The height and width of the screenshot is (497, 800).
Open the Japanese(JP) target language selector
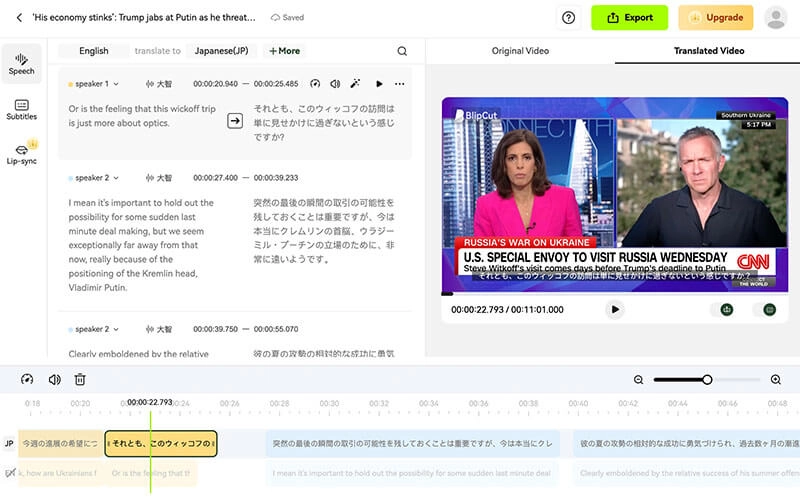221,51
